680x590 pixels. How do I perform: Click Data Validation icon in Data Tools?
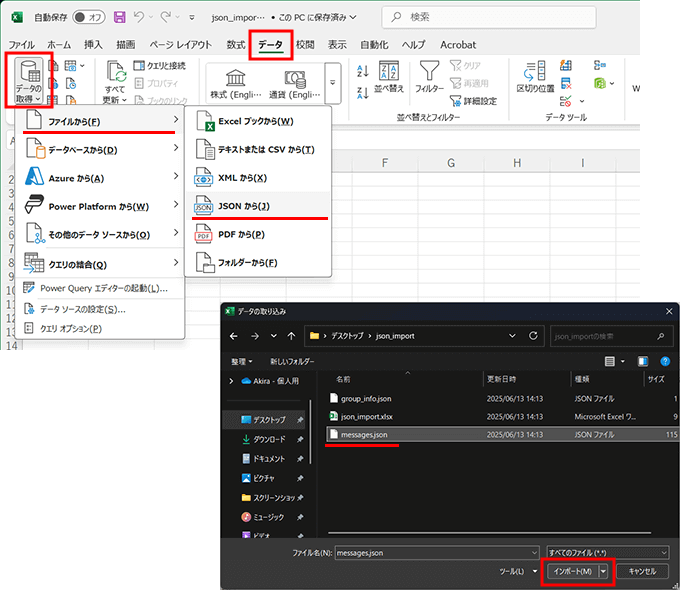coord(566,102)
